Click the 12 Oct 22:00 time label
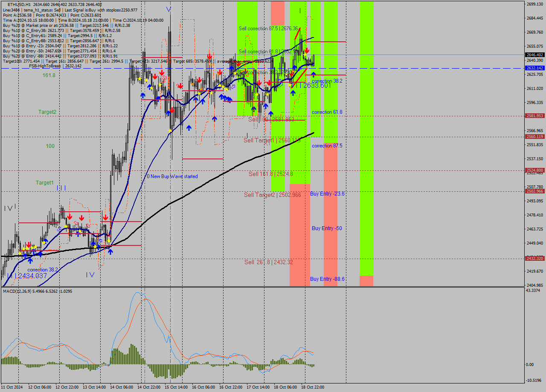This screenshot has height=392, width=546. [67, 387]
